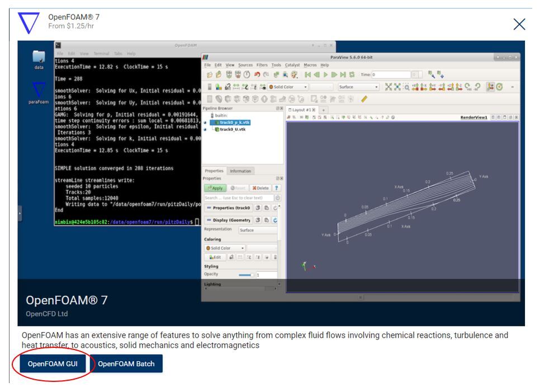This screenshot has height=392, width=544.
Task: Select the ruler annotation icon
Action: click(363, 98)
